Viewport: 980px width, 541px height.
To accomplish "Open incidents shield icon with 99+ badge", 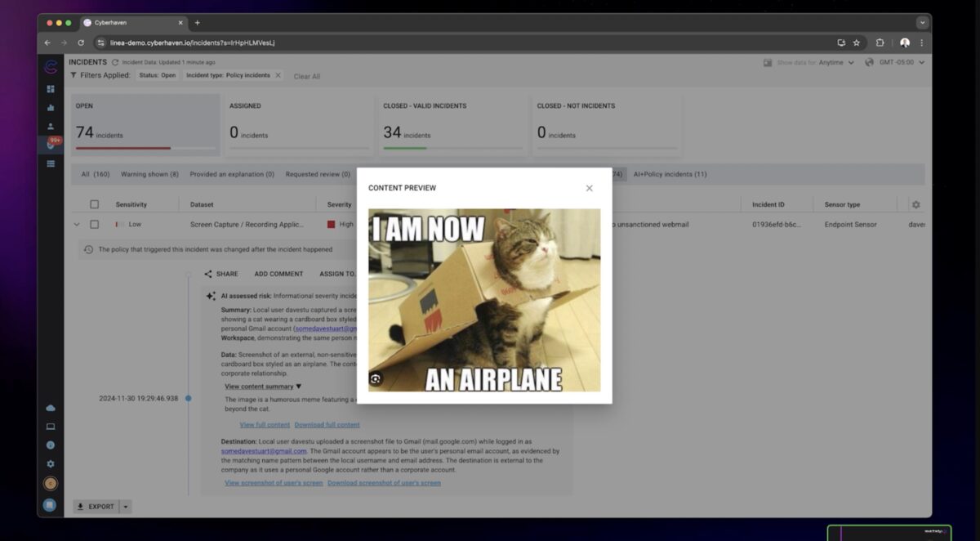I will pos(51,144).
